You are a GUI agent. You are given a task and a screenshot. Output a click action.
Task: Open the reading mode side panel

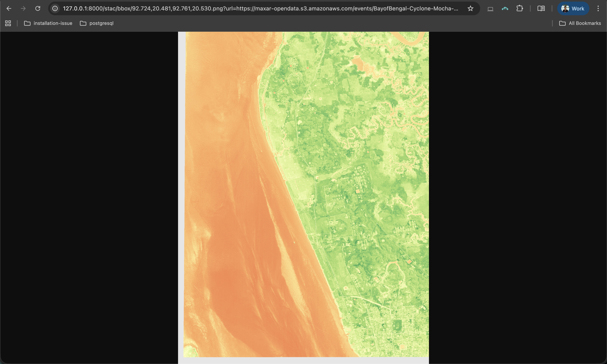coord(541,9)
